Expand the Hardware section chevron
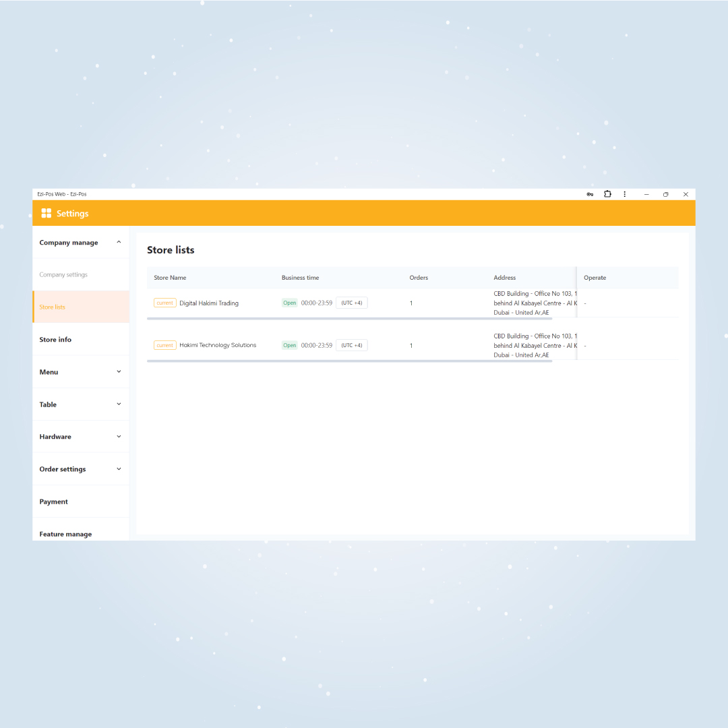The height and width of the screenshot is (728, 728). click(x=119, y=436)
